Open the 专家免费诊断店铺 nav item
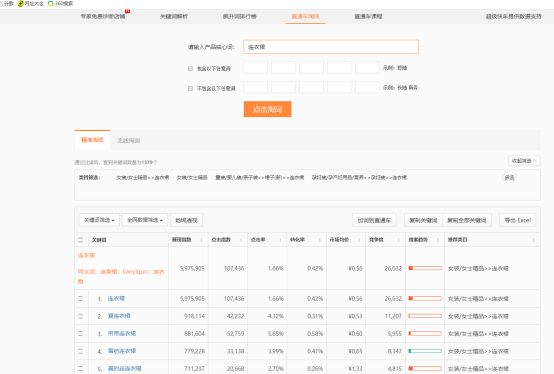554x374 pixels. point(103,16)
